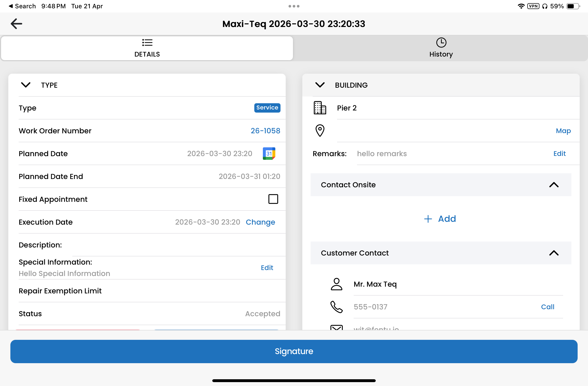The width and height of the screenshot is (588, 386).
Task: Click the Repair Exemption Limit row
Action: point(152,291)
